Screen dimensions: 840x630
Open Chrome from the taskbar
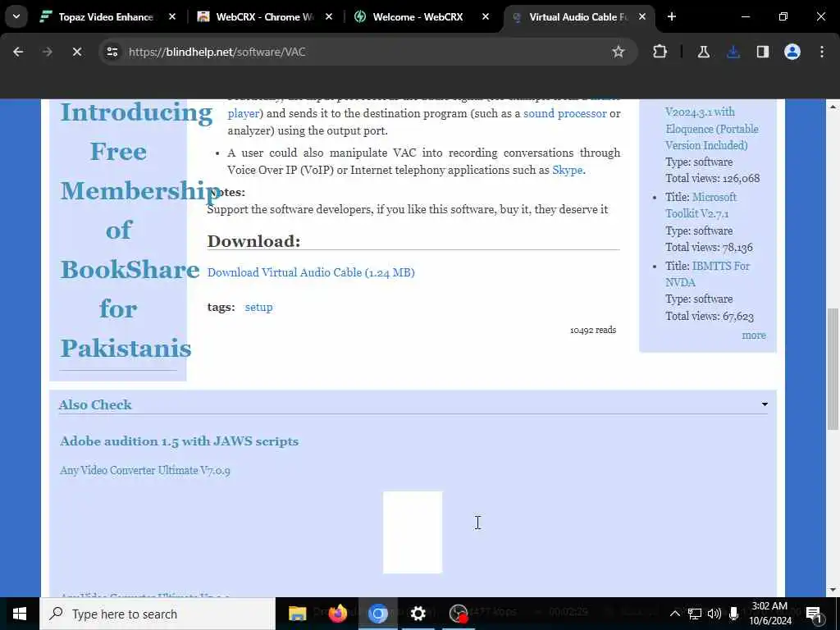tap(377, 614)
